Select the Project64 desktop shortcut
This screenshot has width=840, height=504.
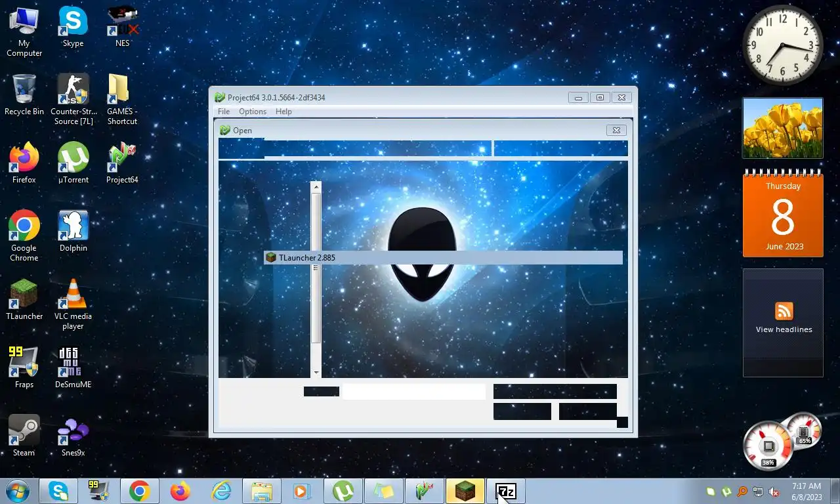(x=122, y=163)
